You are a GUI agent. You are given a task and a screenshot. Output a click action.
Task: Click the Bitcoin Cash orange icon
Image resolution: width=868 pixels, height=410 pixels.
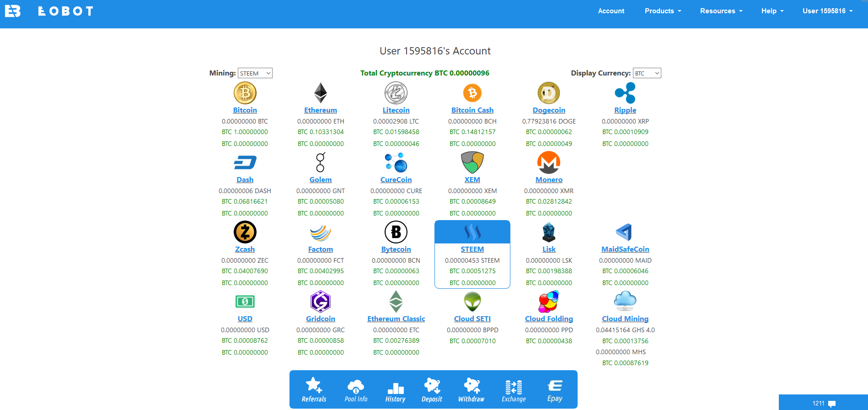[472, 93]
